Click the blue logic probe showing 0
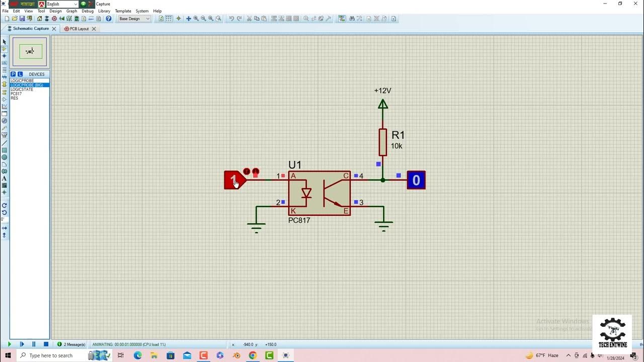This screenshot has height=362, width=644. 416,180
